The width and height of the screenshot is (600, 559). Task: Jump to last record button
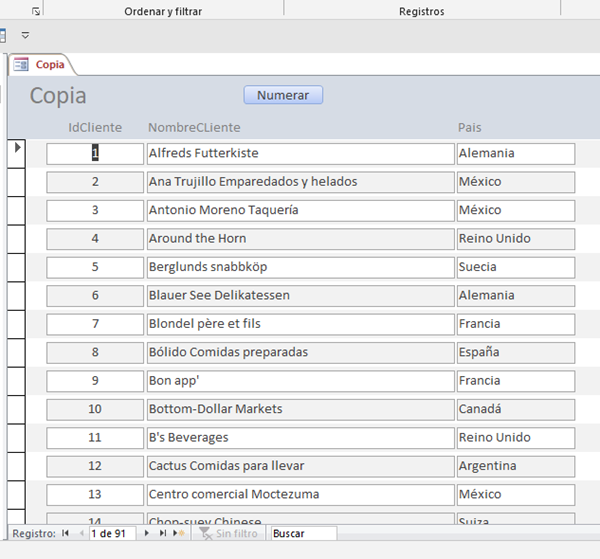click(163, 534)
